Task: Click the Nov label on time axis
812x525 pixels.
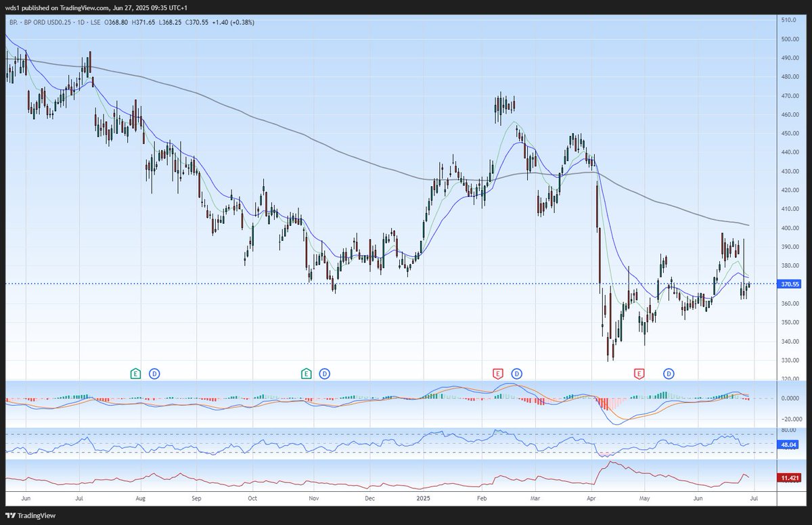Action: (x=313, y=498)
